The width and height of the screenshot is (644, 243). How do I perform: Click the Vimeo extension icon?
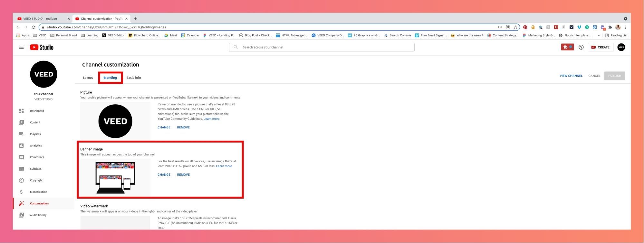(579, 27)
